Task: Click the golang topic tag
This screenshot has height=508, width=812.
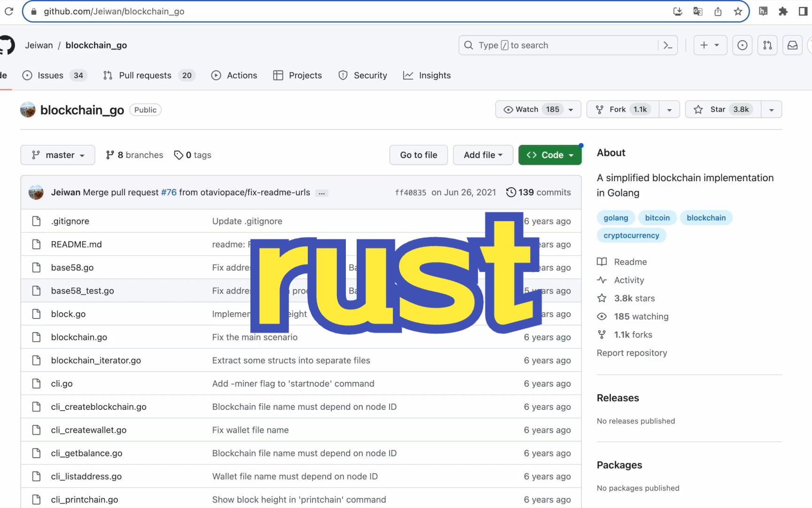Action: point(616,218)
